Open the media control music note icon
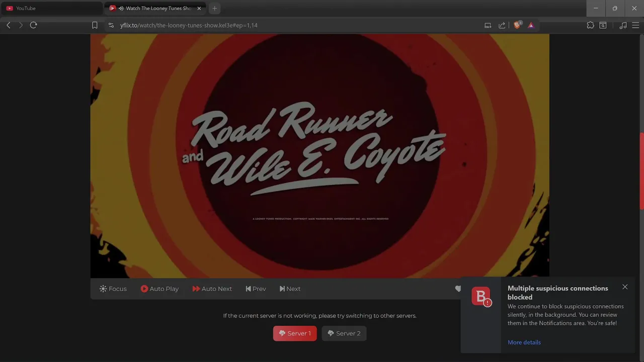The image size is (644, 362). click(623, 25)
